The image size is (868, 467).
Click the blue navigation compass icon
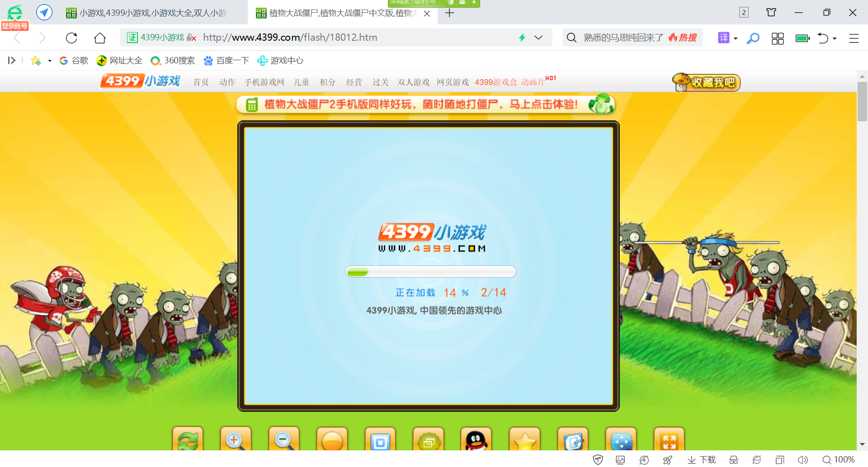44,12
